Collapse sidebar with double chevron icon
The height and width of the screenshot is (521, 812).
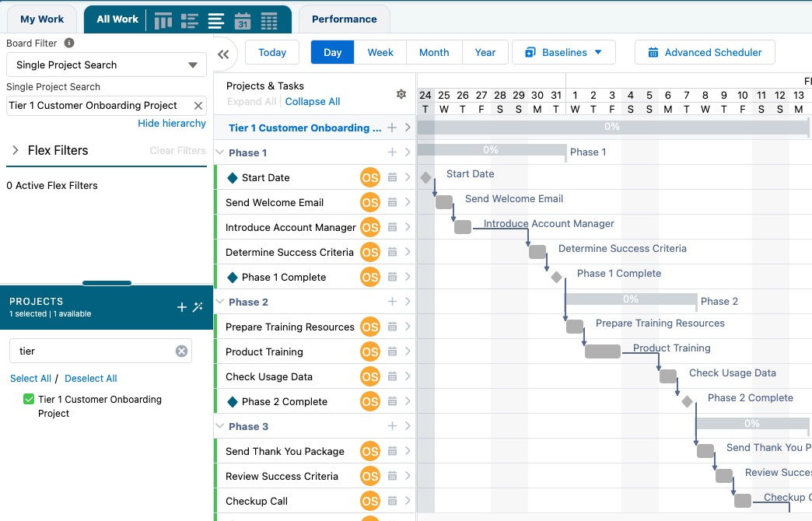click(223, 54)
